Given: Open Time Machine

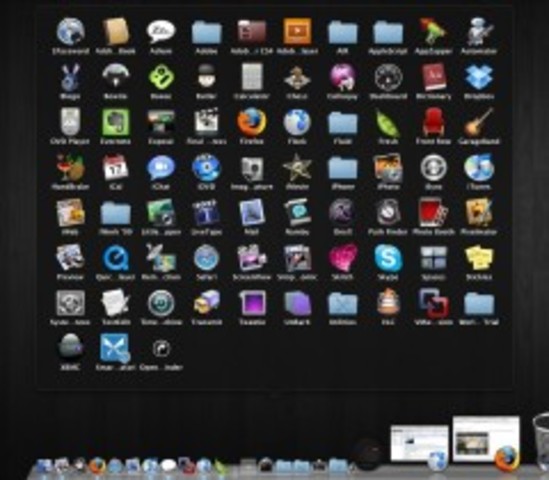Looking at the screenshot, I should pyautogui.click(x=161, y=303).
